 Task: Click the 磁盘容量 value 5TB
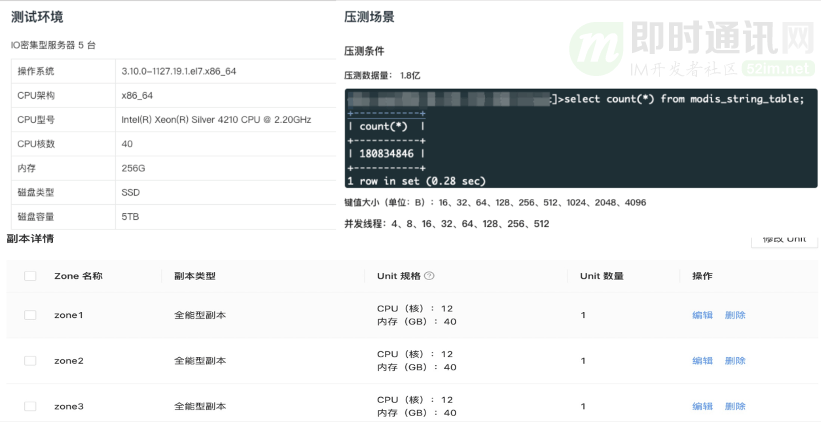click(130, 216)
